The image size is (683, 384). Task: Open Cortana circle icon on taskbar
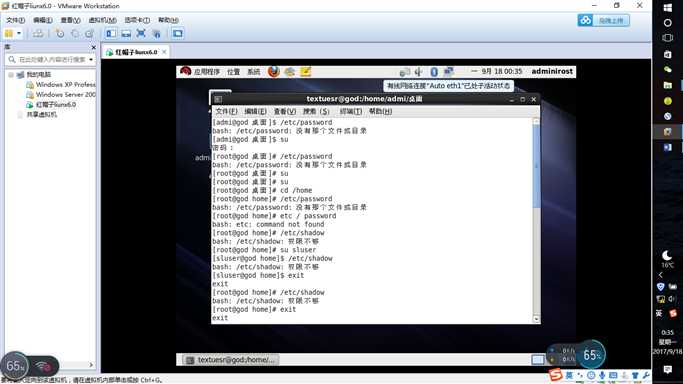pyautogui.click(x=668, y=23)
